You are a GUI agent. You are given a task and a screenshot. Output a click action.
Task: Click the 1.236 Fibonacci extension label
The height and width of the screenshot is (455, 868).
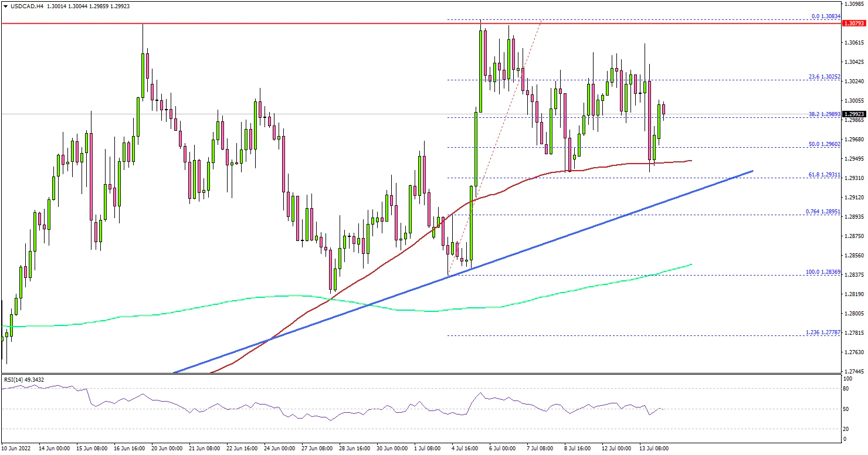click(x=824, y=332)
